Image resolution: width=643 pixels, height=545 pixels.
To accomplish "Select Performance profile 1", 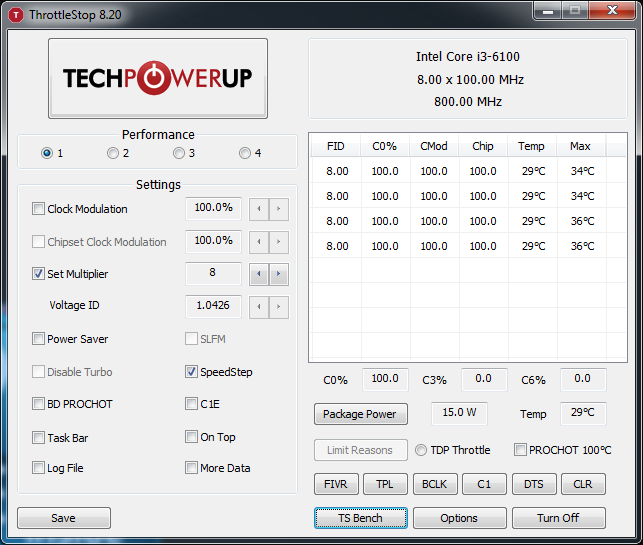I will (x=47, y=153).
